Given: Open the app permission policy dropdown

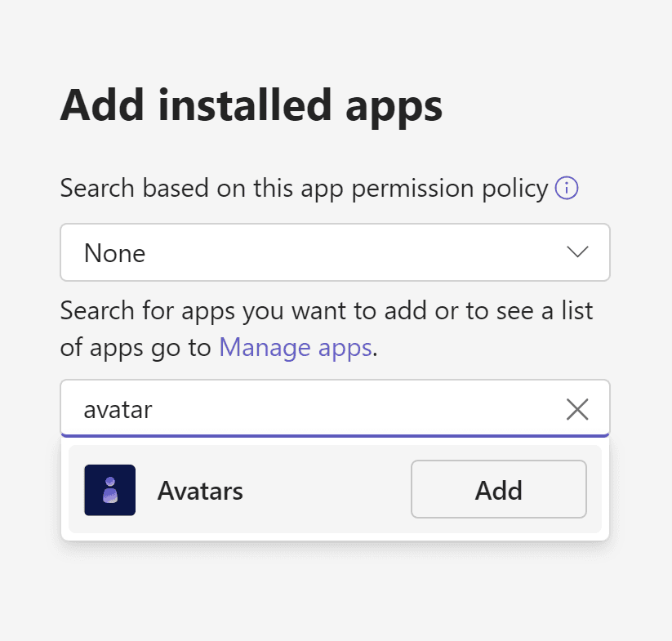Looking at the screenshot, I should coord(335,252).
